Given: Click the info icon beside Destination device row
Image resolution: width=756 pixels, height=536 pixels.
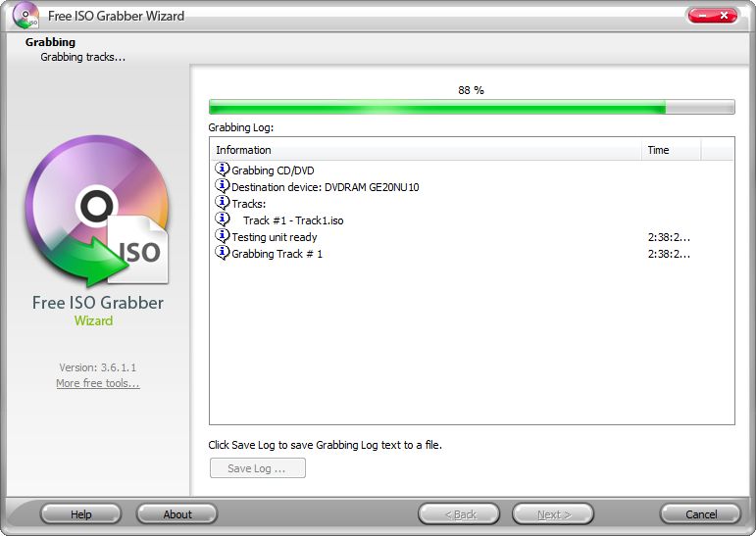Looking at the screenshot, I should click(x=222, y=186).
